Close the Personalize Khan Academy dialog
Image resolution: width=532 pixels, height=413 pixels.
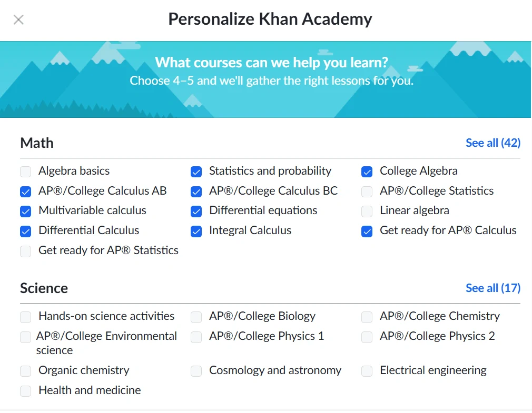click(18, 20)
